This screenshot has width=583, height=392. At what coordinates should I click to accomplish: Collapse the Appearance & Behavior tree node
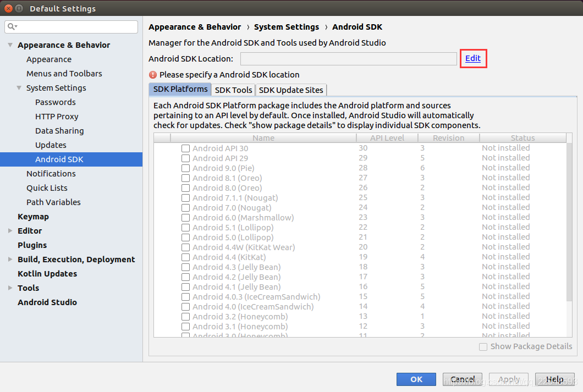tap(10, 45)
